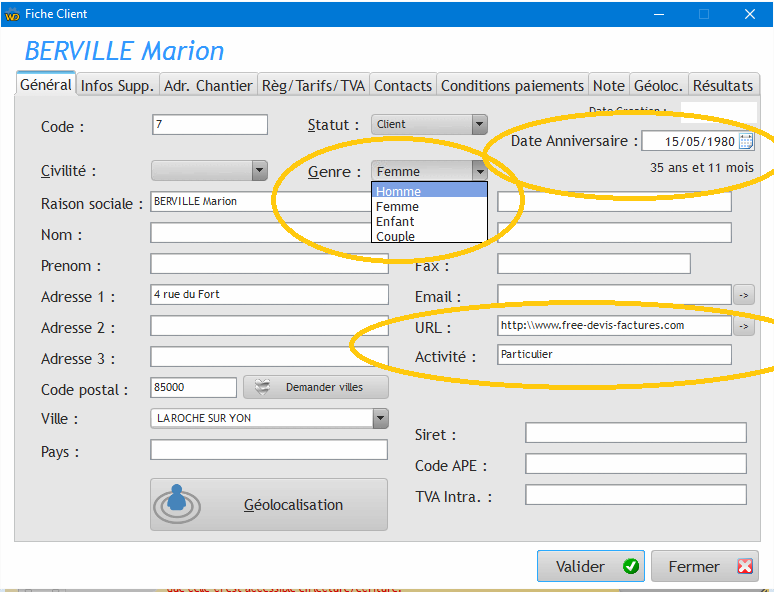774x592 pixels.
Task: Click the WD application icon in title bar
Action: point(12,14)
